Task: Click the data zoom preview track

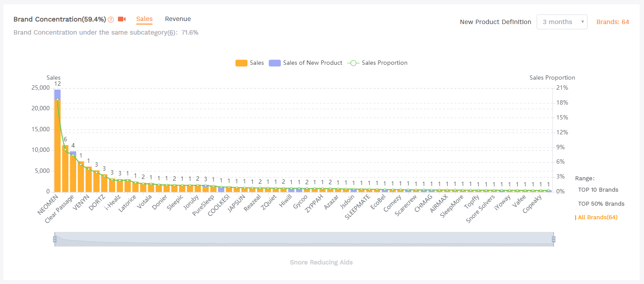Action: tap(304, 239)
